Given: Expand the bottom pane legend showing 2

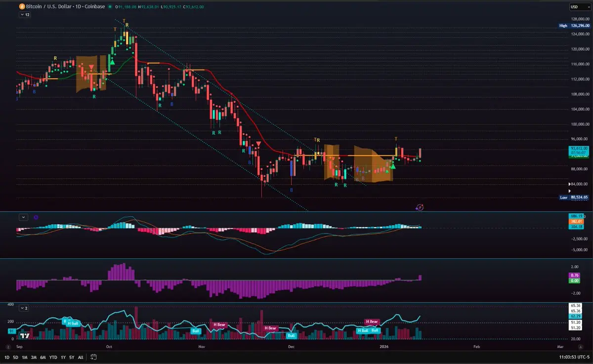Looking at the screenshot, I should pyautogui.click(x=25, y=308).
